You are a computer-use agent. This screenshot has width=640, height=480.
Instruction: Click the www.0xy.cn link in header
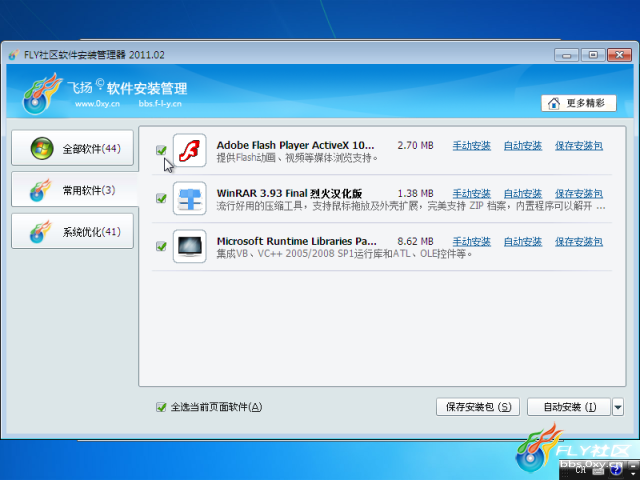[x=97, y=104]
